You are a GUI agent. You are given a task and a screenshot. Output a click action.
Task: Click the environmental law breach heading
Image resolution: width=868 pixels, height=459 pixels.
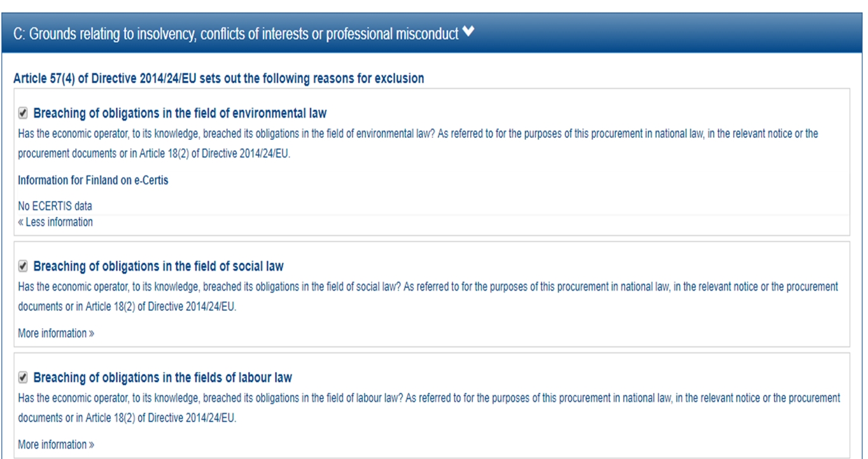[179, 113]
